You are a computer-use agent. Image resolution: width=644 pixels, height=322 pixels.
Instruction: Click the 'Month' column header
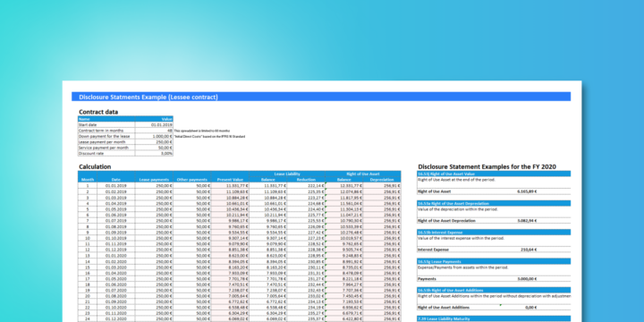point(88,180)
